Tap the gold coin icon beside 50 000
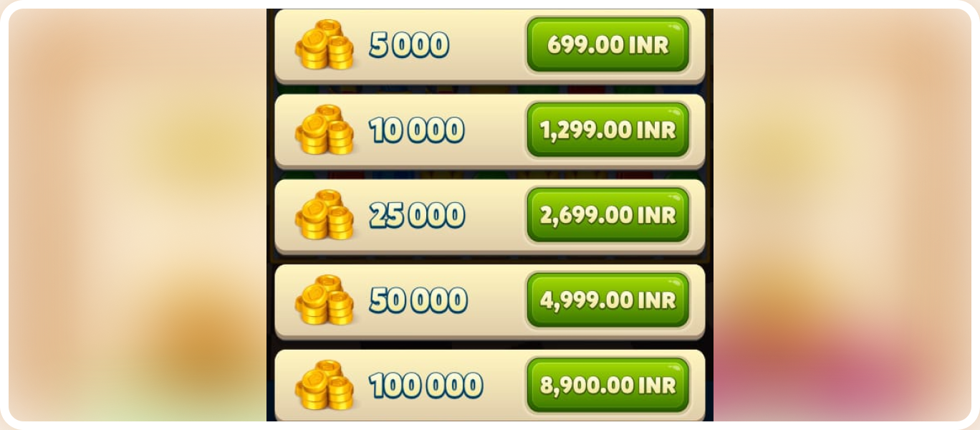 coord(325,300)
